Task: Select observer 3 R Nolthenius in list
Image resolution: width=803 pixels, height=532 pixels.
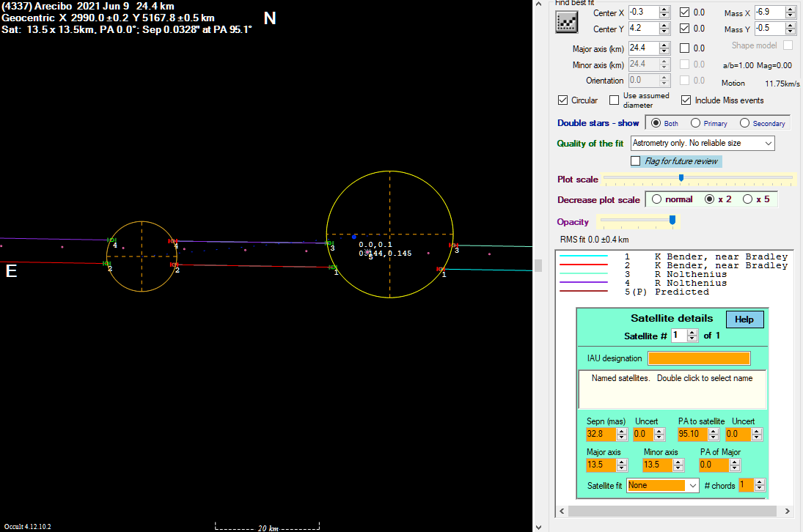Action: 673,274
